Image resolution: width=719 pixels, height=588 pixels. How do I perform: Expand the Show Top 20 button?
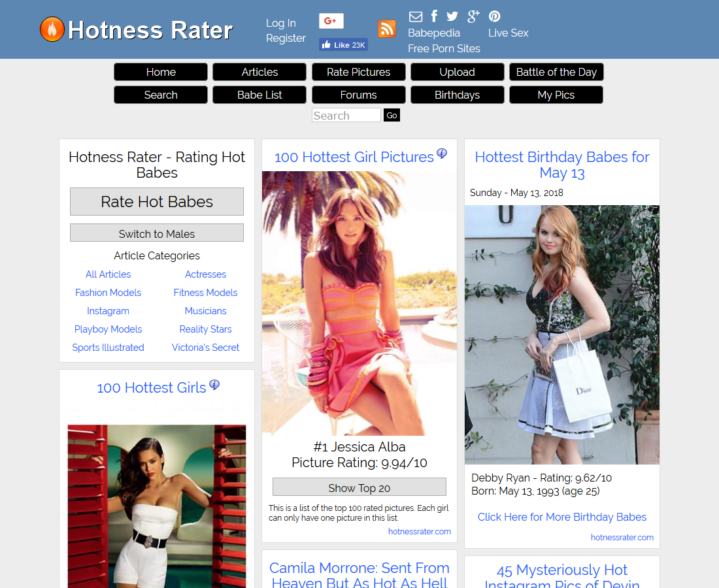pos(359,487)
